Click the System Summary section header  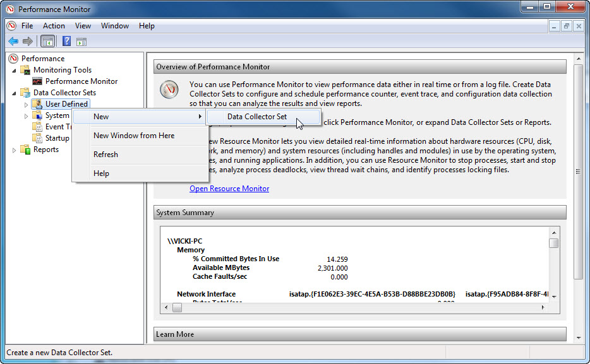(x=359, y=213)
